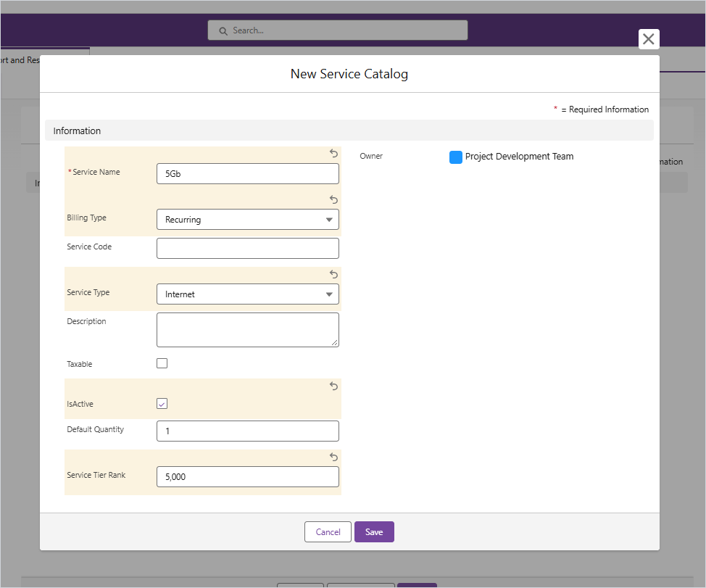Cancel the new service catalog
Screen dimensions: 706x588
point(328,531)
